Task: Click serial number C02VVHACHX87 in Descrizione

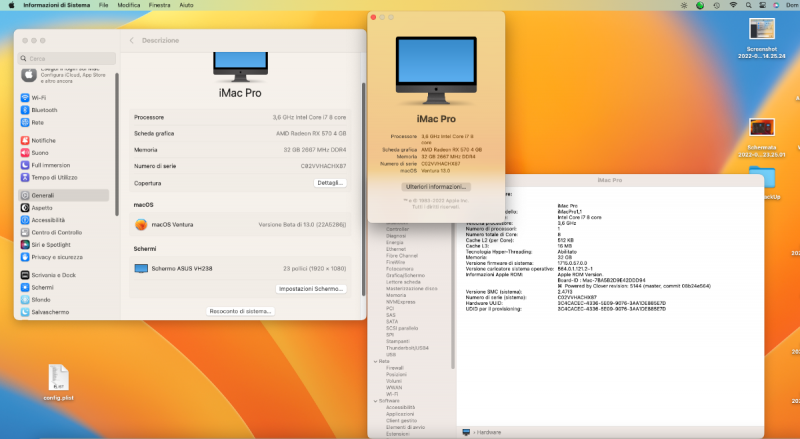Action: [323, 166]
